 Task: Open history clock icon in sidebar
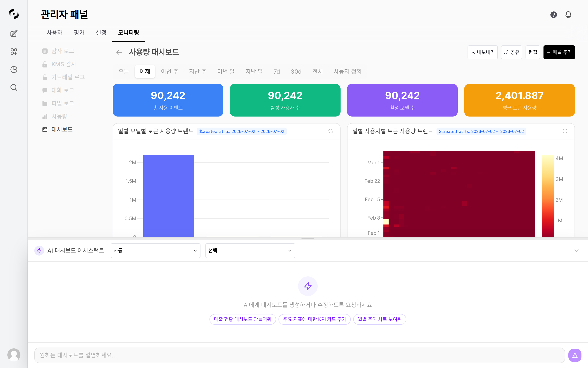14,69
